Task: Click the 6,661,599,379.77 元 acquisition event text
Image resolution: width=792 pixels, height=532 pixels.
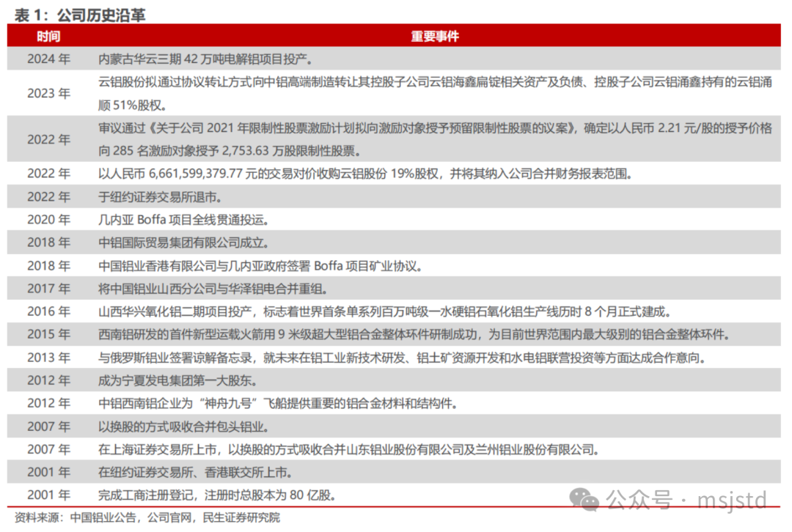Action: pyautogui.click(x=365, y=174)
